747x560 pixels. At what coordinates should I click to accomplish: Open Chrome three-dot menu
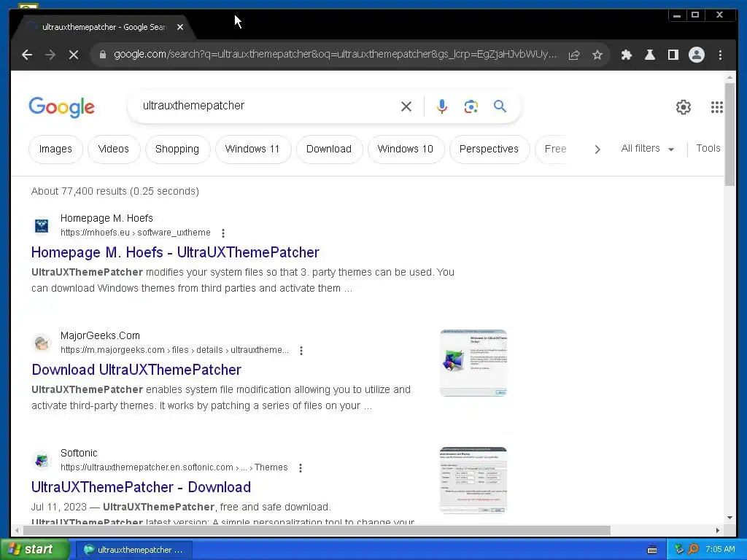pos(720,55)
